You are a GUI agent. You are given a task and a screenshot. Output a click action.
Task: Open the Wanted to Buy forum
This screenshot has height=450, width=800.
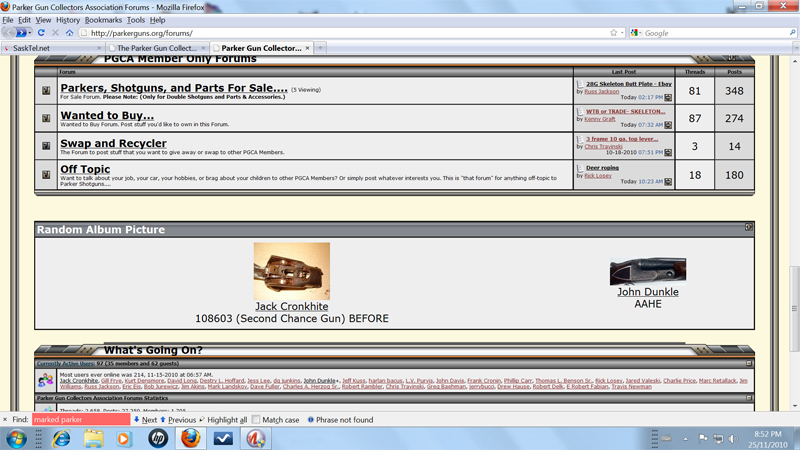pyautogui.click(x=107, y=116)
